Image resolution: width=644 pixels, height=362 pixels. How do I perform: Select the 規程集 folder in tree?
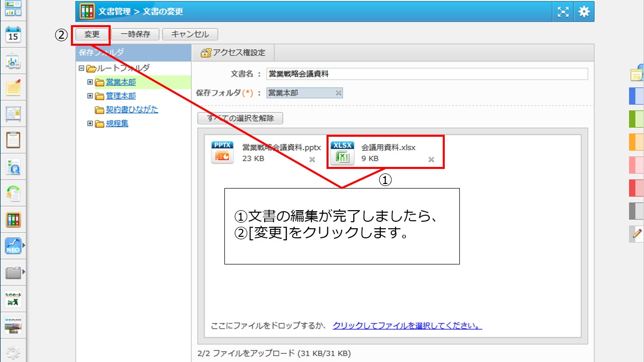(x=117, y=123)
